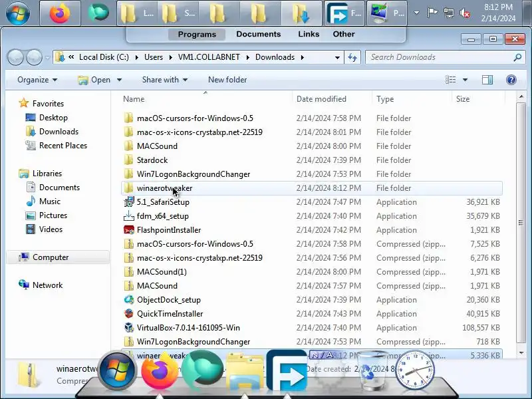Refresh the Downloads folder view
Screen dimensions: 532x399
click(352, 57)
